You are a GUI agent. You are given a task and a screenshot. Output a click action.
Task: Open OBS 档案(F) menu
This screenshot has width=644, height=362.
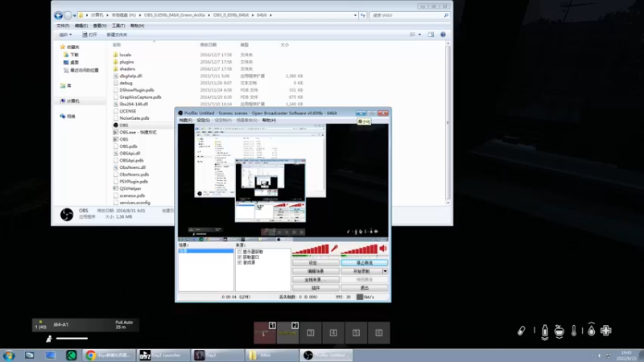185,120
